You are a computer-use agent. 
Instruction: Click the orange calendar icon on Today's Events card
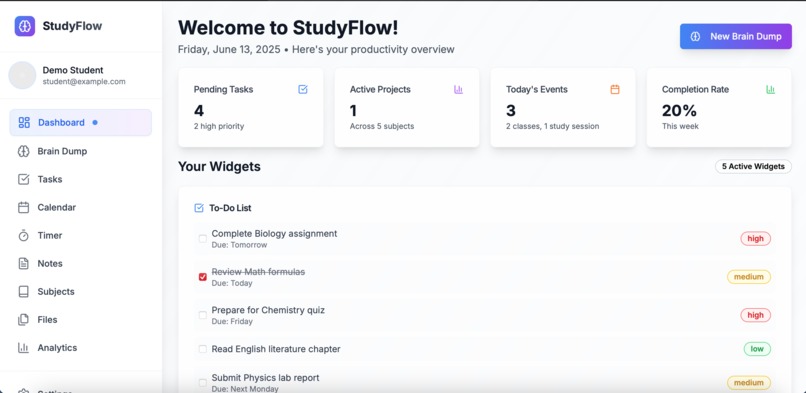coord(615,89)
